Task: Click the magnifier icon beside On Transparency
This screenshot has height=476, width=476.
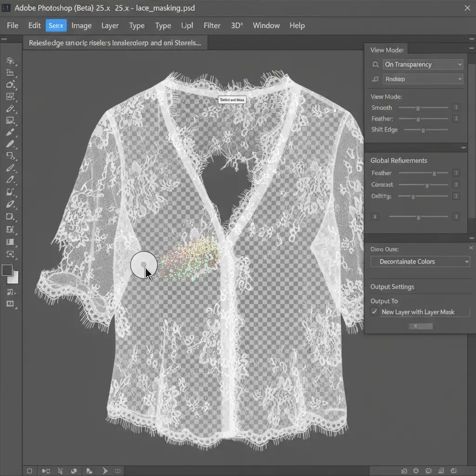Action: 375,65
